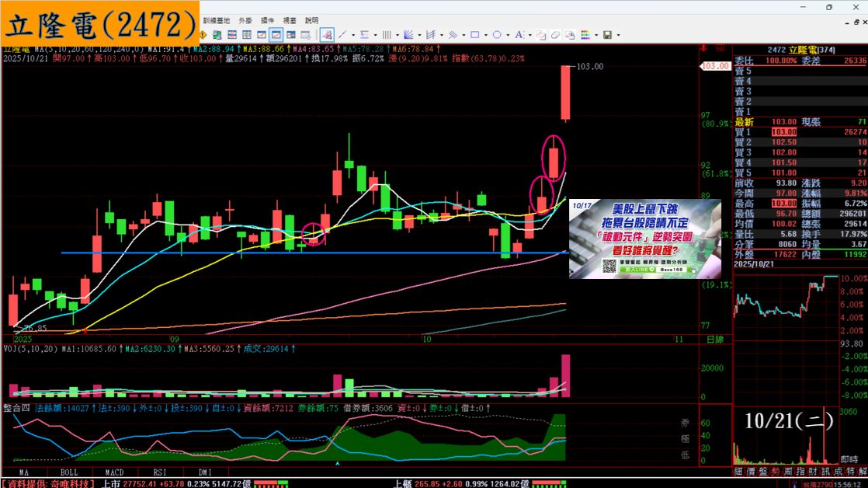Viewport: 868px width, 488px height.
Task: Click the 指 tab in right panel
Action: [800, 472]
